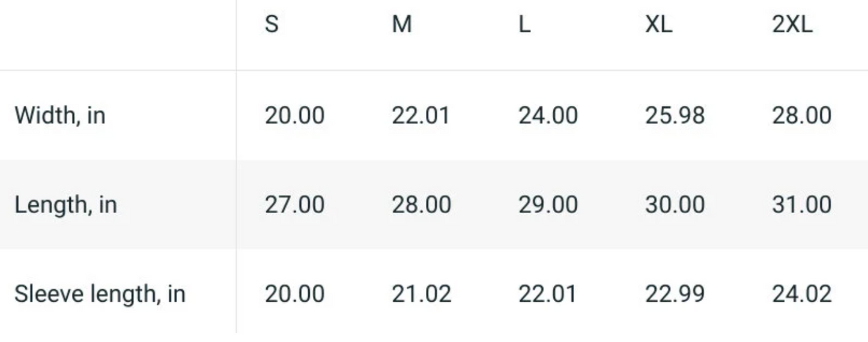Click the width value 24.00 for L
The width and height of the screenshot is (868, 342).
click(x=548, y=115)
